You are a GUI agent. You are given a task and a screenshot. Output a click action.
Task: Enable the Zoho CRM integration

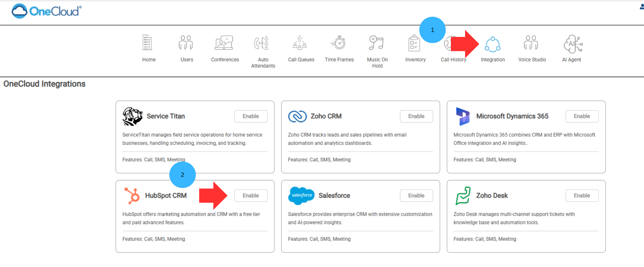[416, 116]
